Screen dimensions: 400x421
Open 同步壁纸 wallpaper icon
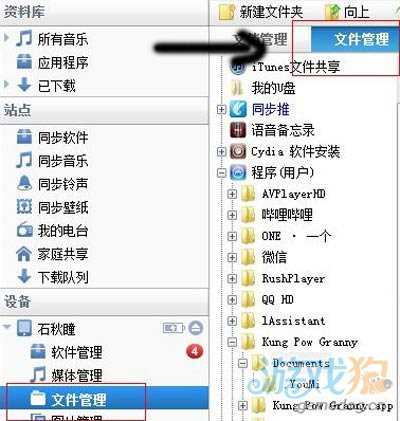24,207
